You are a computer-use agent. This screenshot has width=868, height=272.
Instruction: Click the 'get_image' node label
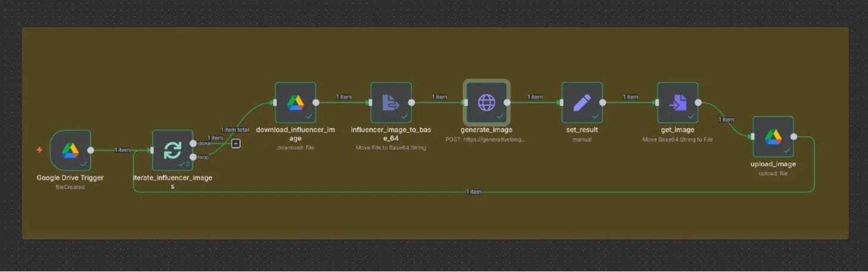[678, 129]
